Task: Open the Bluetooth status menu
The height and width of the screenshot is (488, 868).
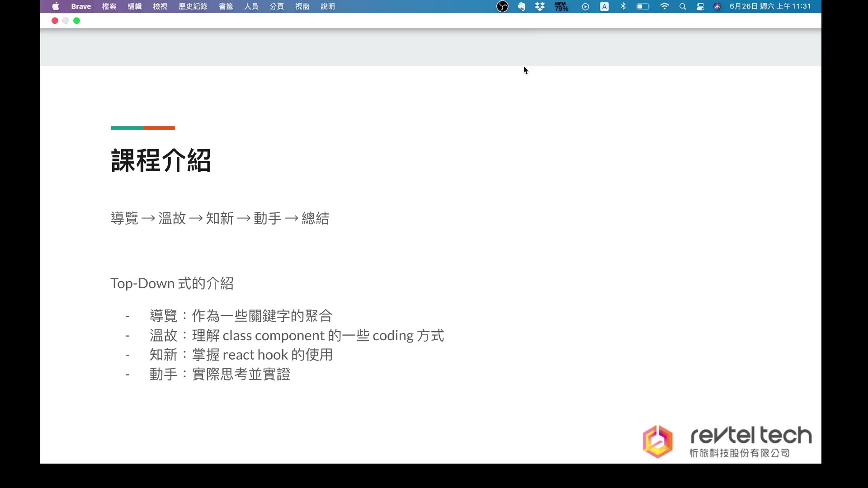Action: pyautogui.click(x=623, y=6)
